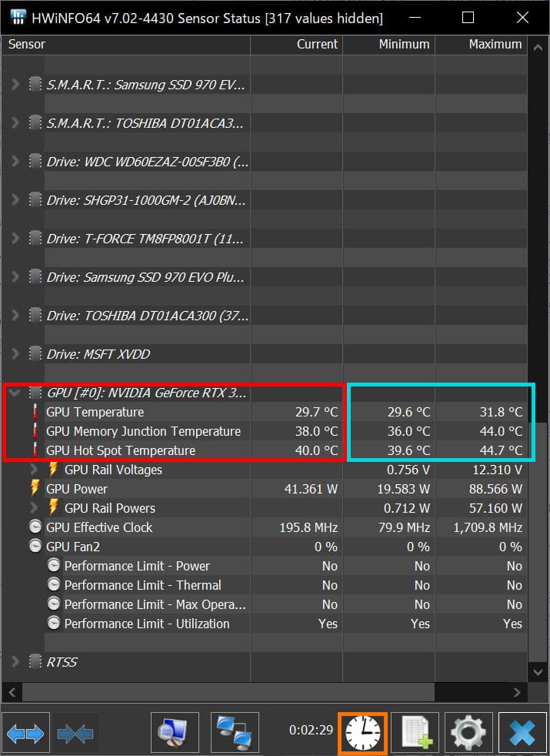Click the Minimum column header
The image size is (550, 756).
tap(389, 45)
